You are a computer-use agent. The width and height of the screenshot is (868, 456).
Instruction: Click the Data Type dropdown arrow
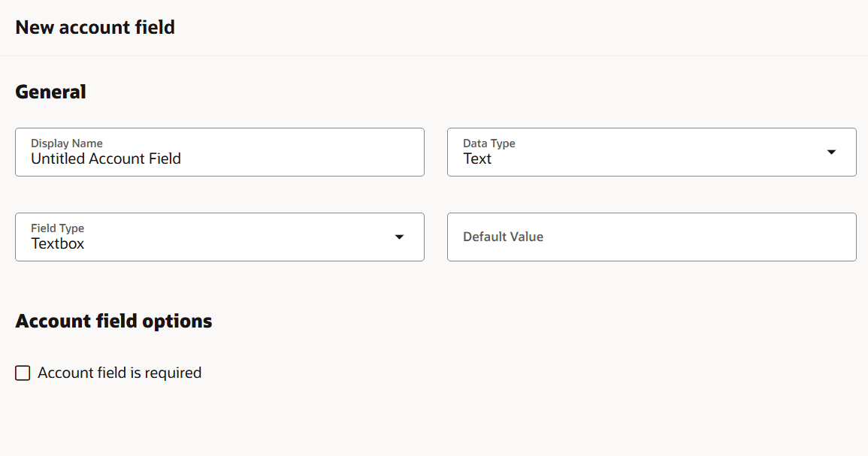pyautogui.click(x=831, y=153)
